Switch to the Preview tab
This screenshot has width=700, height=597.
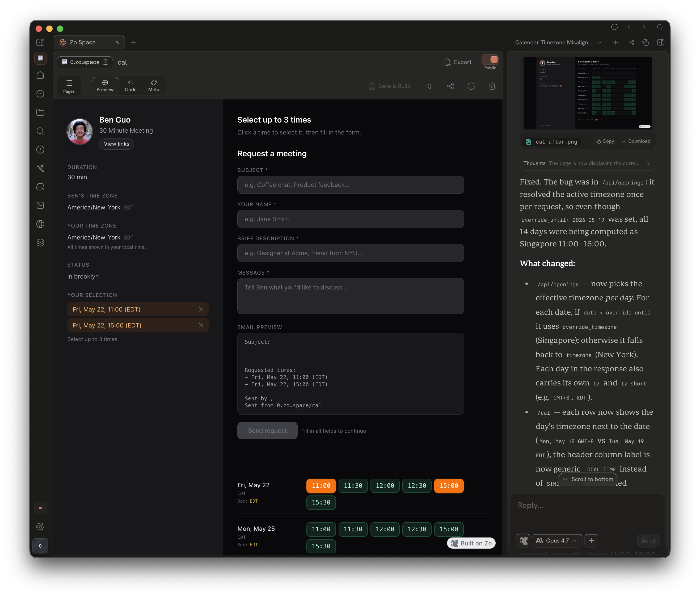point(105,86)
